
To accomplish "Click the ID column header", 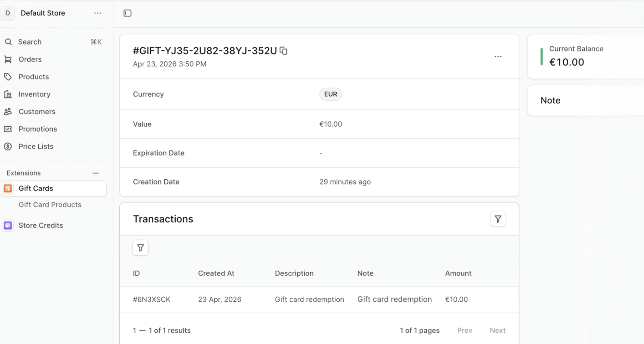I will pos(136,273).
